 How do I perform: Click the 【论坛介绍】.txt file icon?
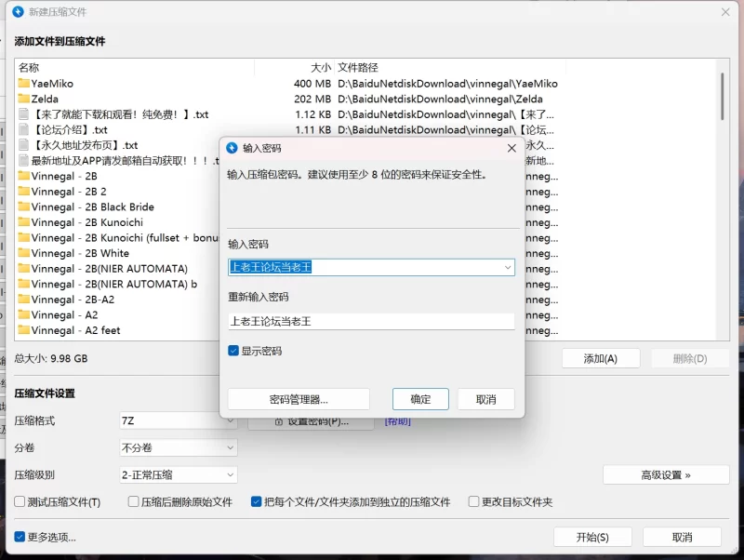24,129
